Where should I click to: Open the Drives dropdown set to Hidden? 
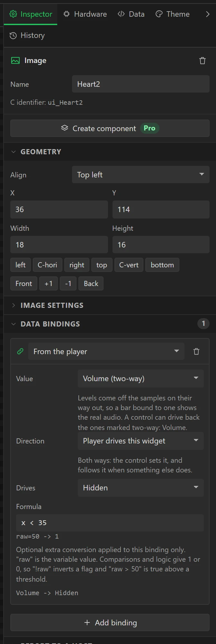click(x=141, y=488)
